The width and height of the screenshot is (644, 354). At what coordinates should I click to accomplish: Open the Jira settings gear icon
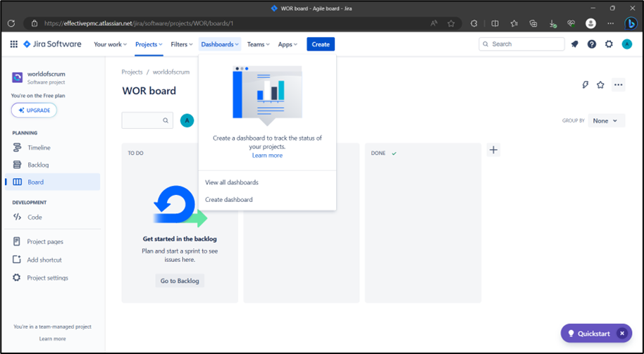[x=609, y=44]
